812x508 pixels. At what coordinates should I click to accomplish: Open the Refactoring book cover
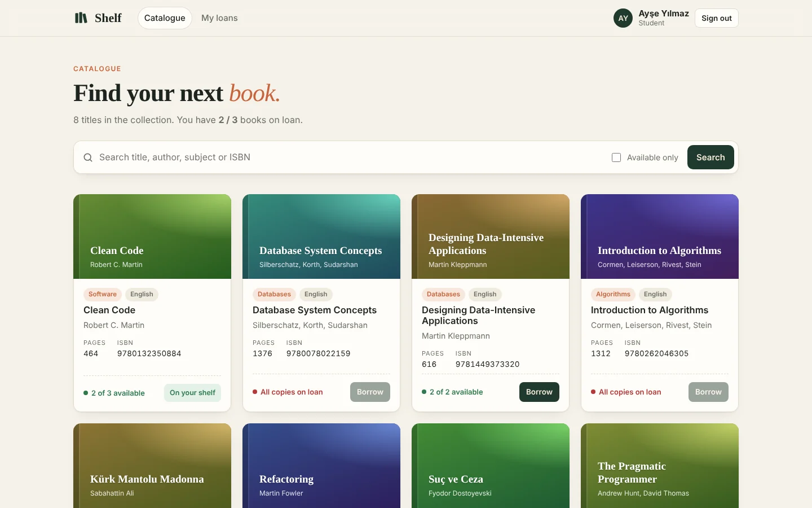321,466
